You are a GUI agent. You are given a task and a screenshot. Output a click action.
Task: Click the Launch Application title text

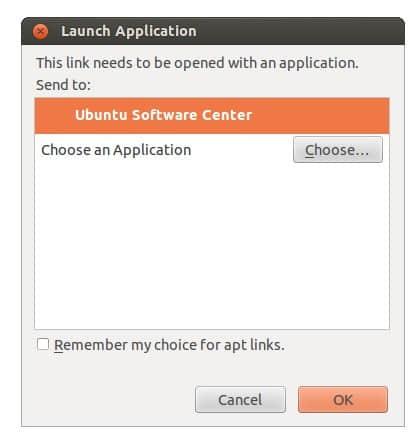pos(129,31)
